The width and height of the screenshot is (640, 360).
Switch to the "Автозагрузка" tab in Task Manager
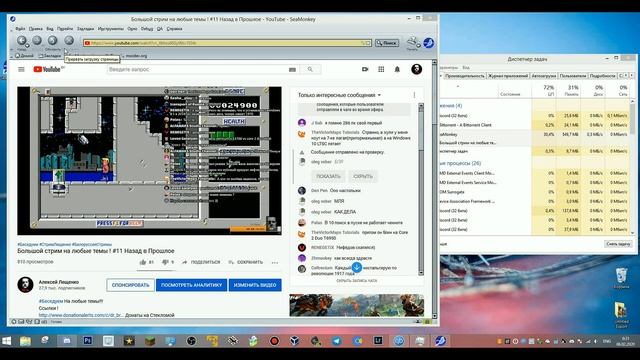pyautogui.click(x=544, y=76)
